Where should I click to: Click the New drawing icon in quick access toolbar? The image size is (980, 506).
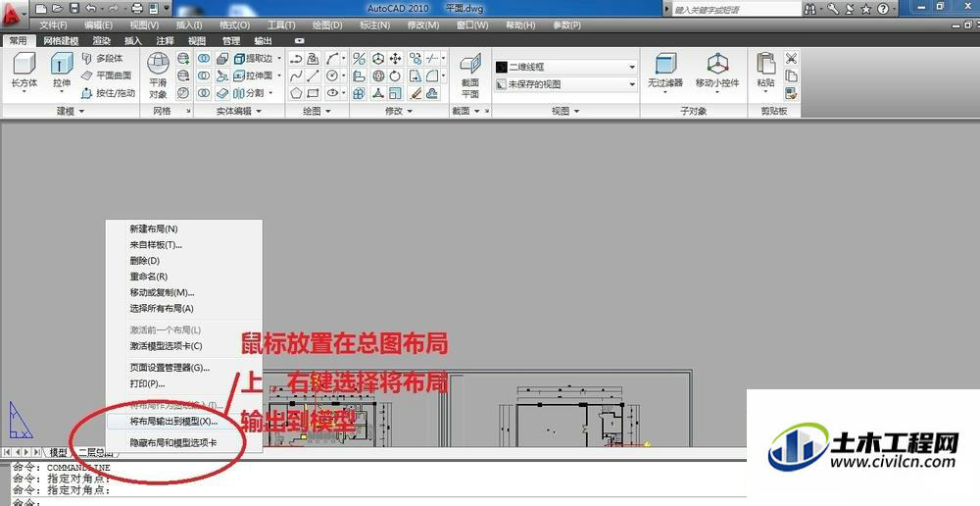[x=41, y=9]
